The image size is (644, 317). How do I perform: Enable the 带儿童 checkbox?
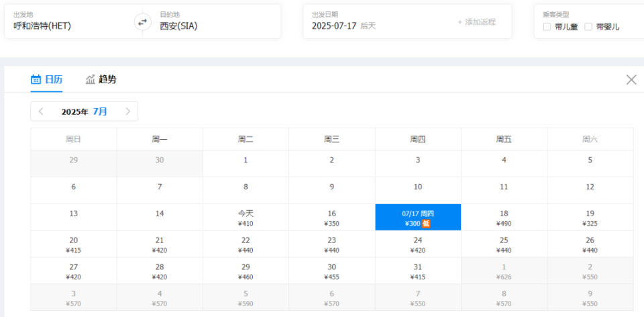[x=547, y=27]
